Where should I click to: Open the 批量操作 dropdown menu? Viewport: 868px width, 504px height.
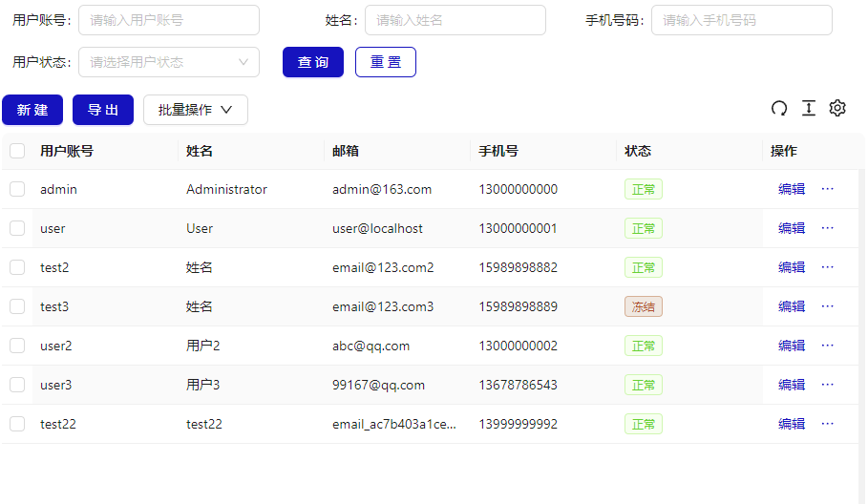[x=196, y=110]
